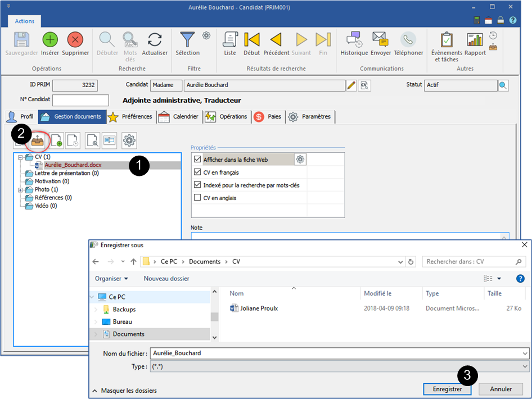
Task: Click the small gear beside the Sélection funnel
Action: (206, 35)
